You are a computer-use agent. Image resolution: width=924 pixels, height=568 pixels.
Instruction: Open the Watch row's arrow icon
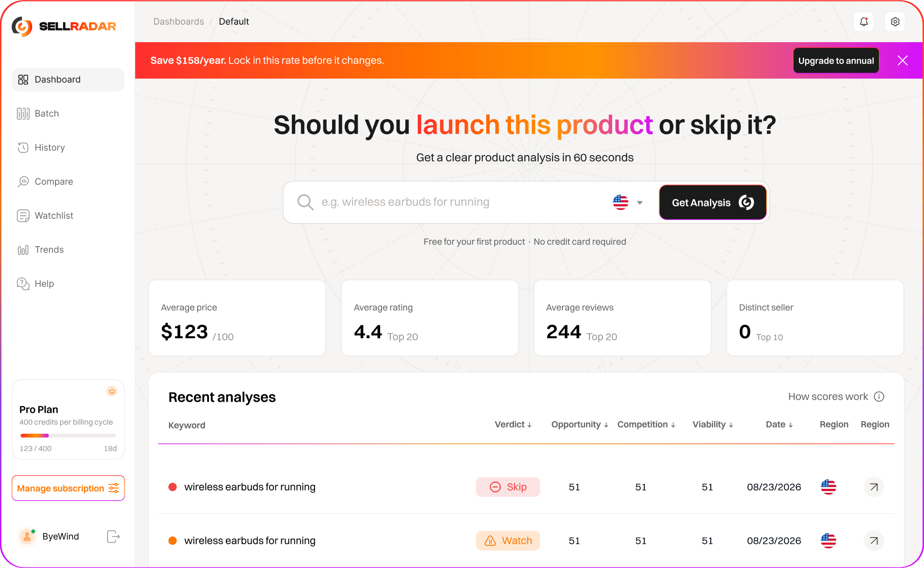pyautogui.click(x=874, y=541)
